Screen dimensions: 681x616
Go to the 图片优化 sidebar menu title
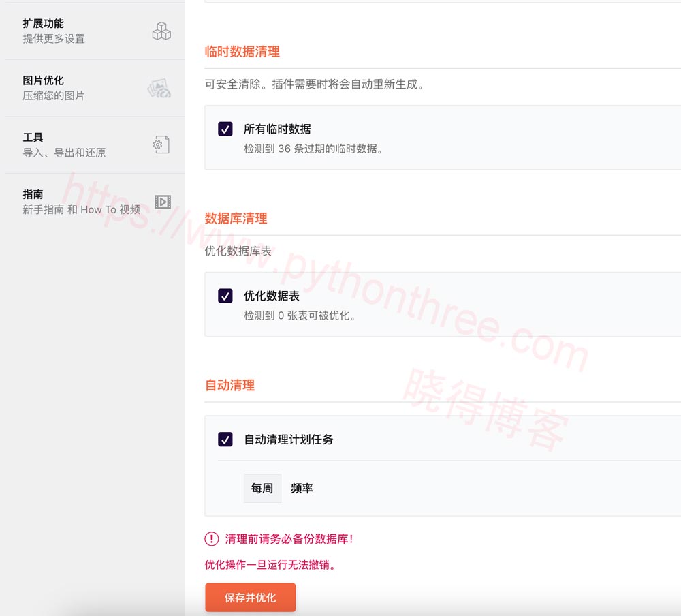tap(43, 80)
